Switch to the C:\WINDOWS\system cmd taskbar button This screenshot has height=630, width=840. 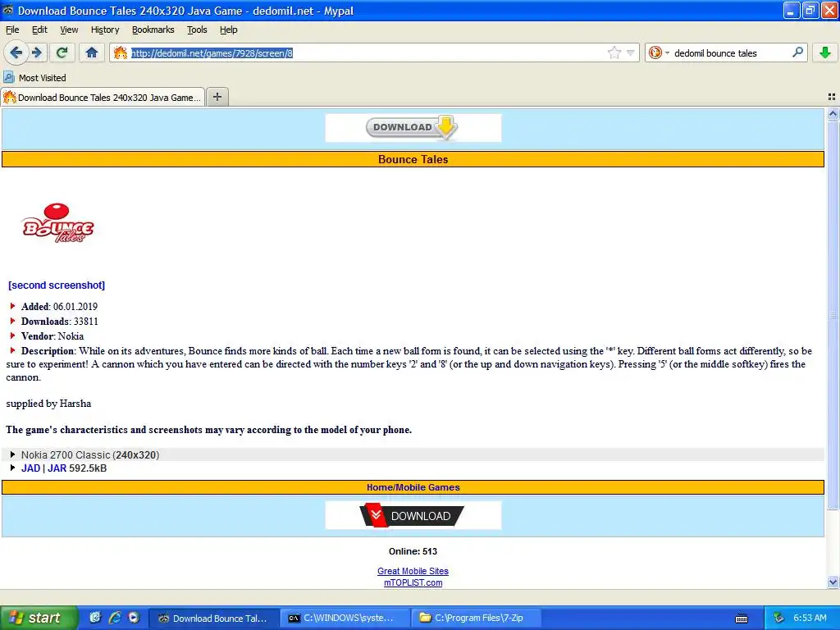click(345, 619)
